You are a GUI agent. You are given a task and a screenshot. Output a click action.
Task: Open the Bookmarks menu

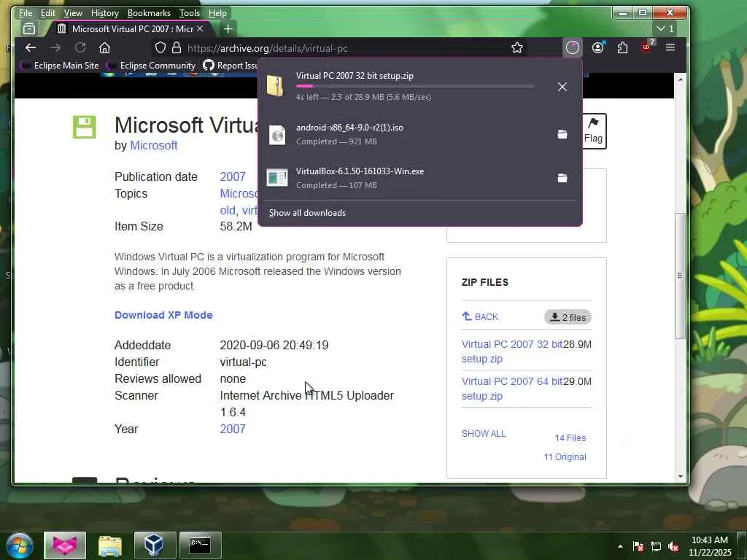[149, 13]
